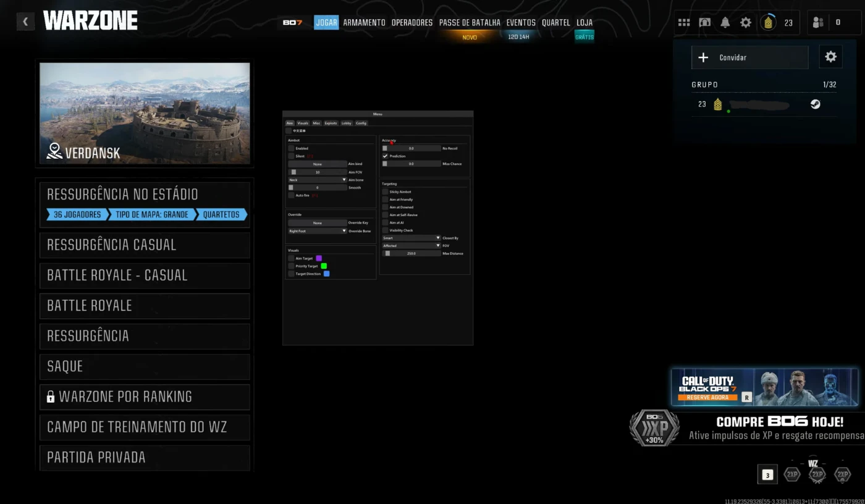
Task: Click the Verdansk map preview thumbnail
Action: click(145, 113)
